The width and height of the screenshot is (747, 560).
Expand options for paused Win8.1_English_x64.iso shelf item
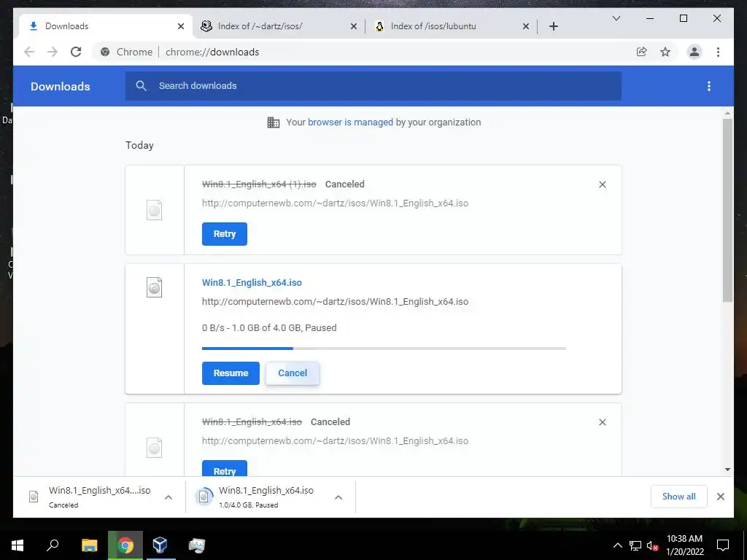point(338,497)
